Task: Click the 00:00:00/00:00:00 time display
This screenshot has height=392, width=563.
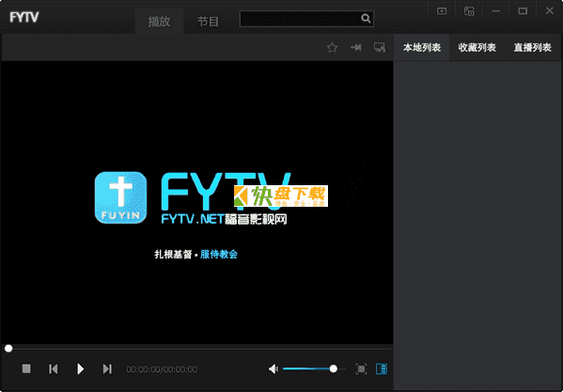Action: pos(162,369)
